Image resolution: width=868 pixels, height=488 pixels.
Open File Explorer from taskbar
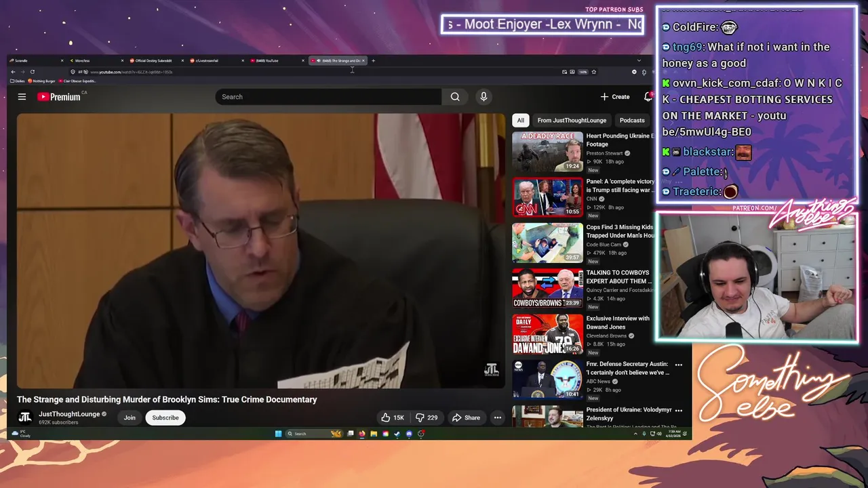[x=374, y=434]
